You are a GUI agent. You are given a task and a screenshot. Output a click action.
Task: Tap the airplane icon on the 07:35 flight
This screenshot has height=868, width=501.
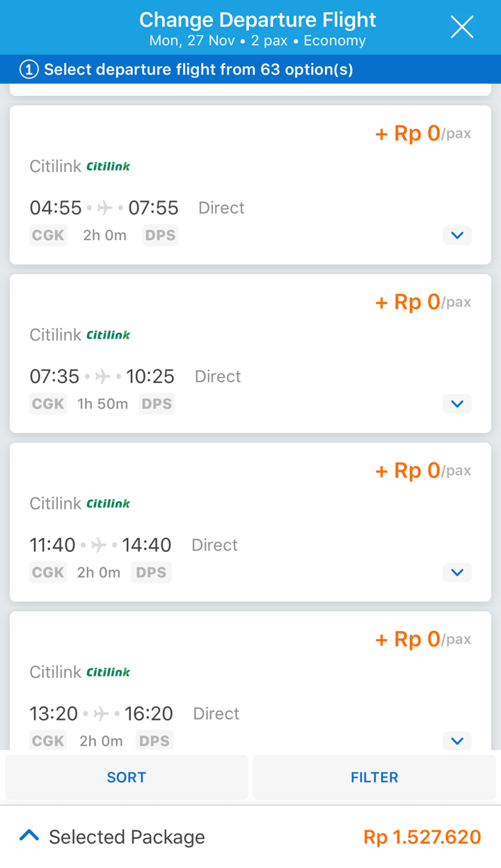point(103,377)
